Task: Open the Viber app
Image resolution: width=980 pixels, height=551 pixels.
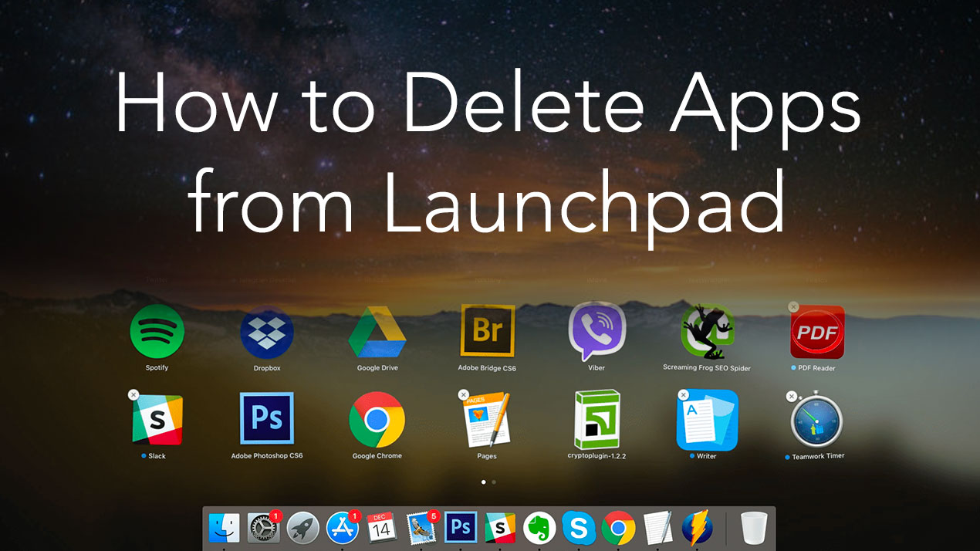Action: click(x=596, y=333)
